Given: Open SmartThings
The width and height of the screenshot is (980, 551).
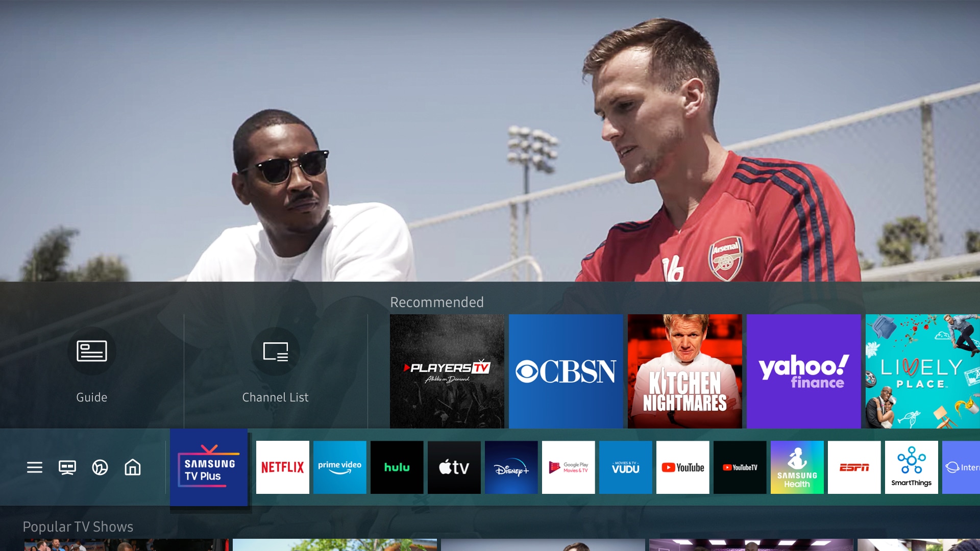Looking at the screenshot, I should 911,467.
